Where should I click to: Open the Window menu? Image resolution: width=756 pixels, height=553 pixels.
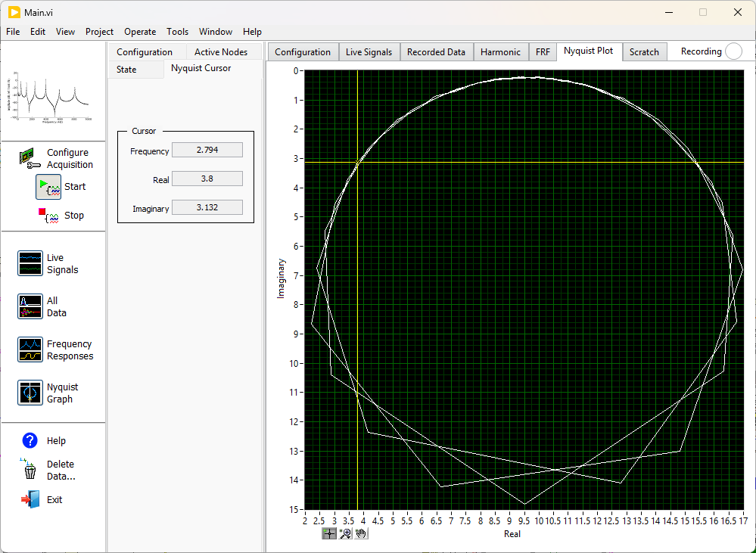[x=216, y=32]
